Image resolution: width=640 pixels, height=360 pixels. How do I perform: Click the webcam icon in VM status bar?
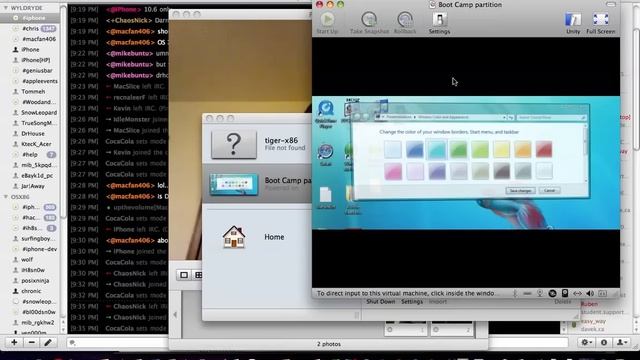[540, 293]
